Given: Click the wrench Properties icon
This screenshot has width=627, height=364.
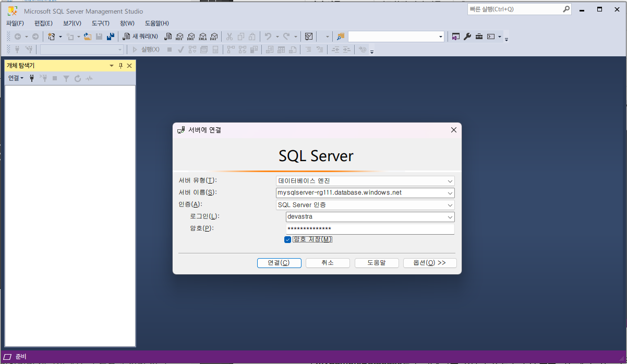Looking at the screenshot, I should [467, 37].
